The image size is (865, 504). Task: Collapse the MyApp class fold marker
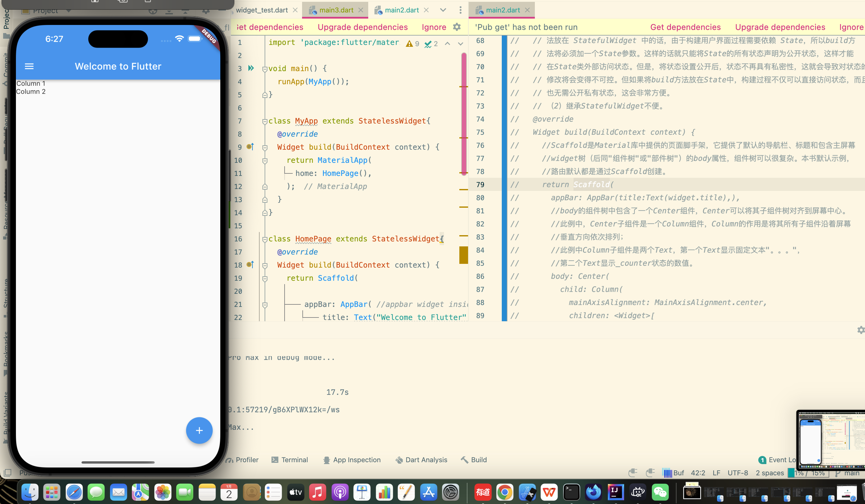click(265, 121)
